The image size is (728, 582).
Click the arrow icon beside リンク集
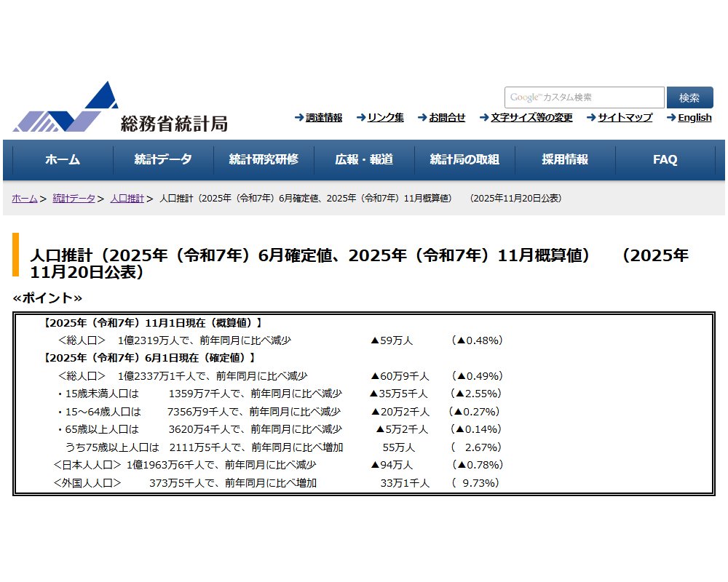(360, 118)
